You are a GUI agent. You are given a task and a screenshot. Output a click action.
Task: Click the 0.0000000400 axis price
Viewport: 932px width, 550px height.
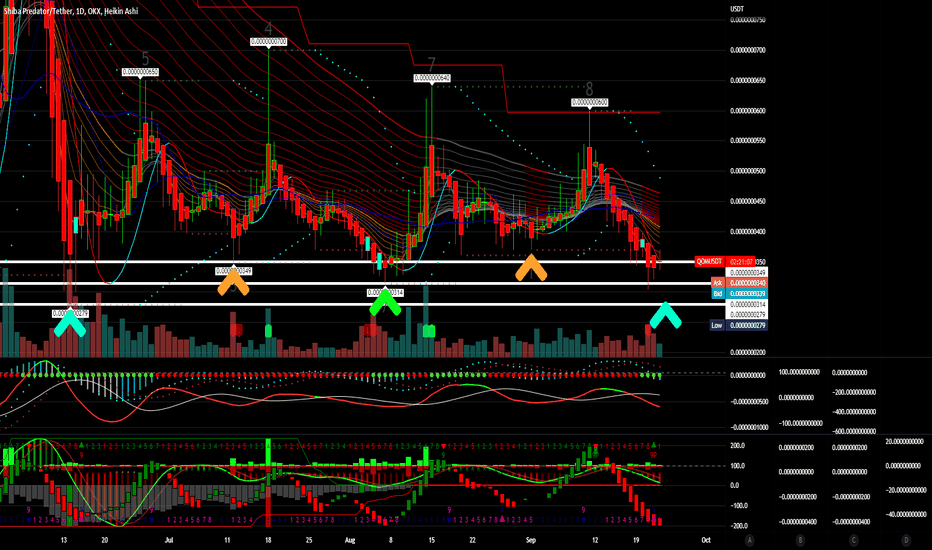[x=748, y=232]
